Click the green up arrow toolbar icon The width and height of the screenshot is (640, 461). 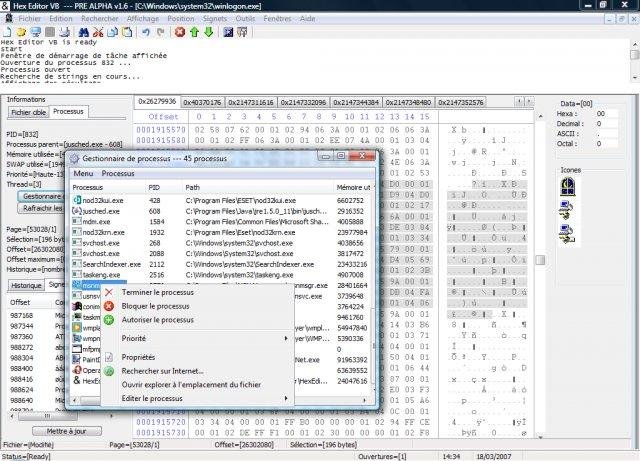194,32
